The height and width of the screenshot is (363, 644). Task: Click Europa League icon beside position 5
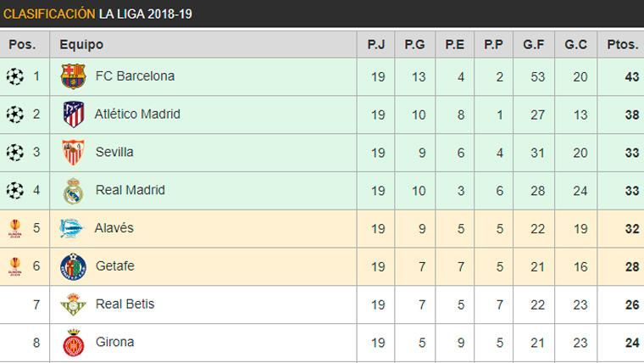[x=14, y=228]
